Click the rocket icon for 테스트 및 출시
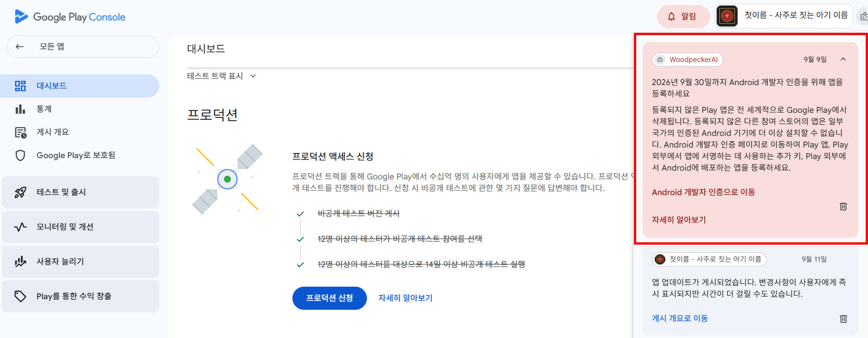Screen dimensions: 868x338 click(x=20, y=192)
